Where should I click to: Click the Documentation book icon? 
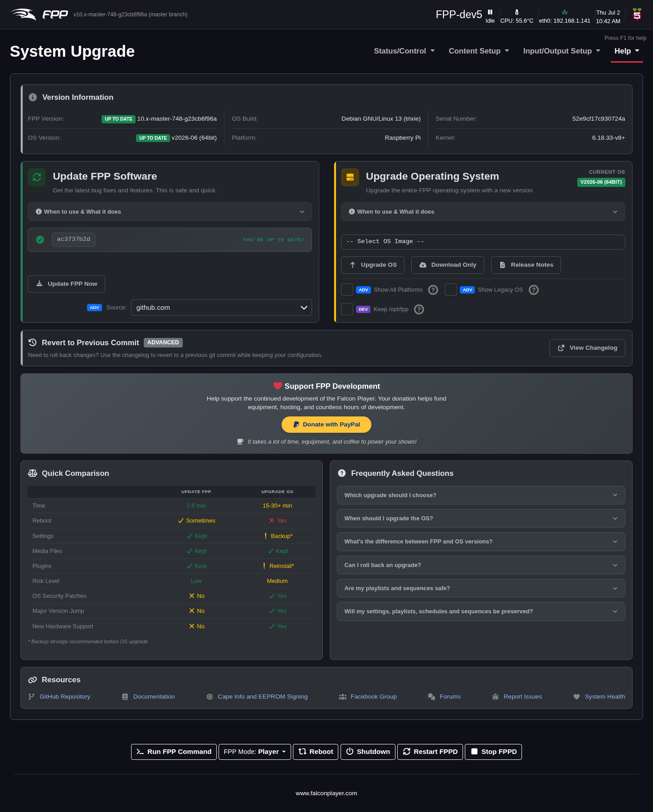coord(125,697)
